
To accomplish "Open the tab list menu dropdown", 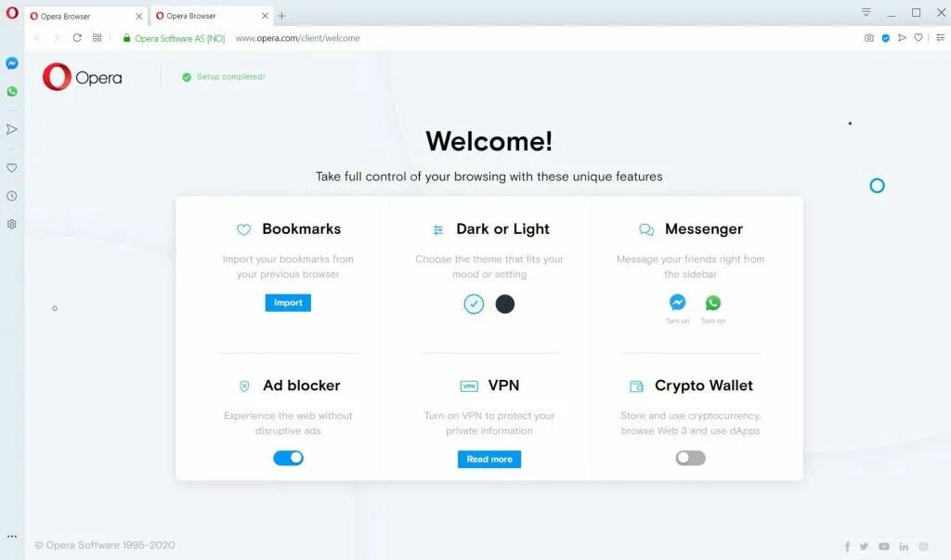I will (866, 13).
